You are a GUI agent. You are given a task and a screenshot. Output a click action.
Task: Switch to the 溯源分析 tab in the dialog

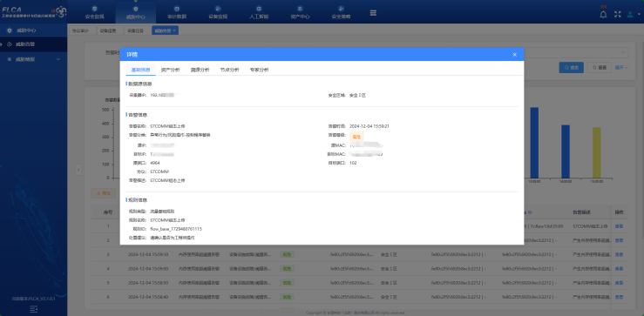coord(200,70)
